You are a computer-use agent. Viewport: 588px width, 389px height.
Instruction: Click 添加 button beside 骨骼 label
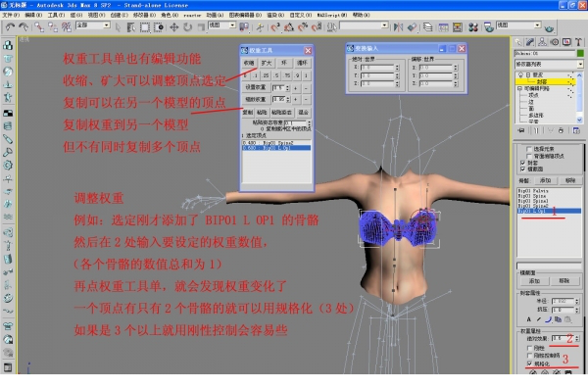tap(545, 180)
